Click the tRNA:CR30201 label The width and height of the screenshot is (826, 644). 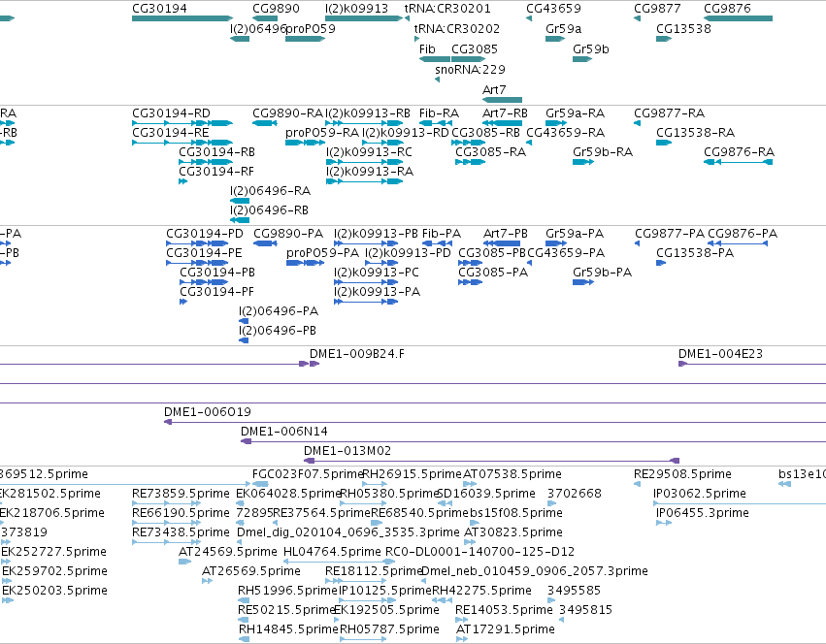coord(447,9)
